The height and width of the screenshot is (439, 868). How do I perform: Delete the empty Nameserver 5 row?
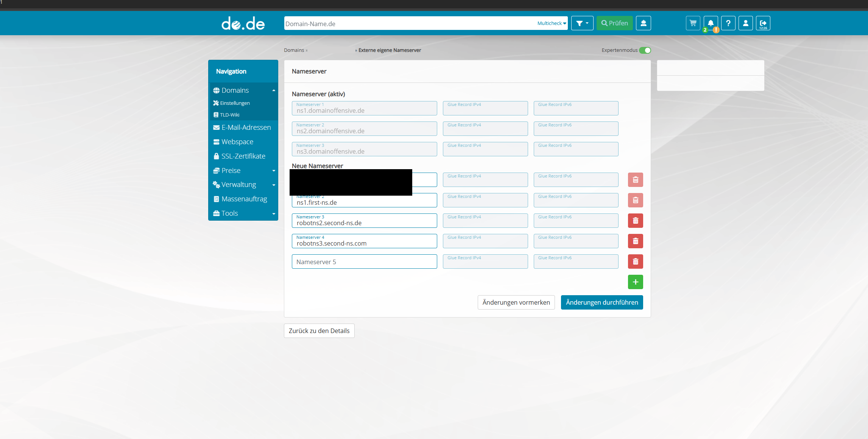(636, 262)
